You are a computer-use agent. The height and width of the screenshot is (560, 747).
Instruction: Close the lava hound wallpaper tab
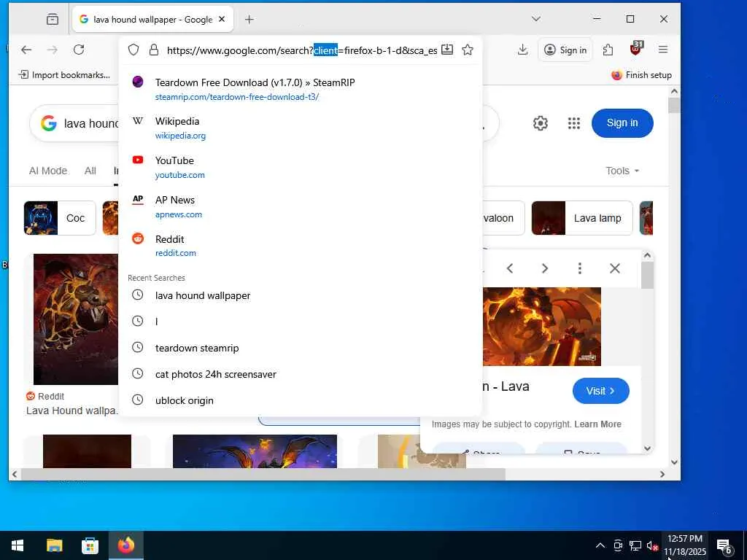tap(222, 19)
